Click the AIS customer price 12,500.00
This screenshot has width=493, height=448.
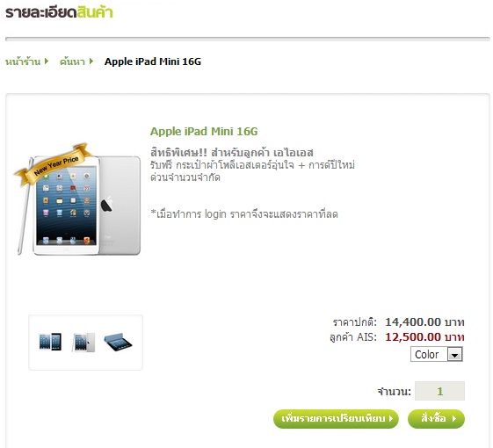(x=412, y=337)
